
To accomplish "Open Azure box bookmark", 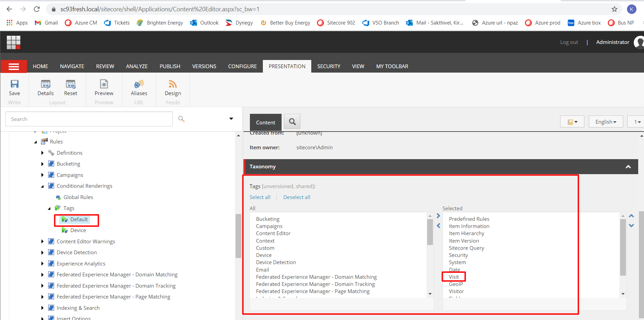I will pyautogui.click(x=584, y=23).
